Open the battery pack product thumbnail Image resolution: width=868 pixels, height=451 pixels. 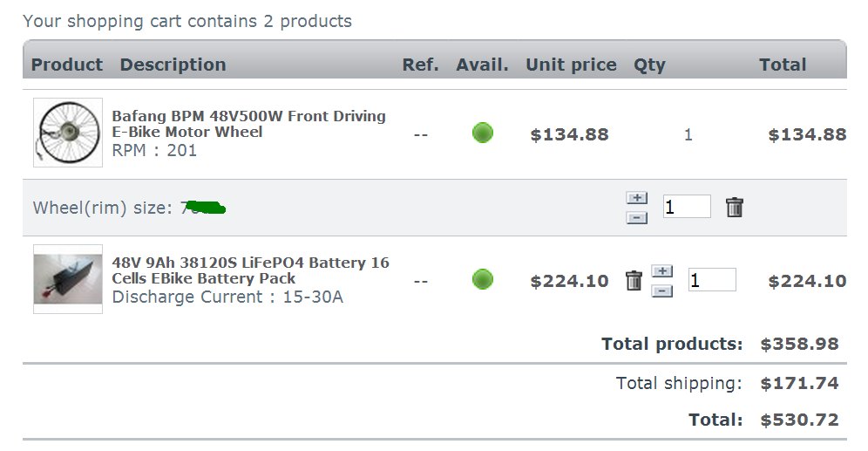pyautogui.click(x=67, y=279)
